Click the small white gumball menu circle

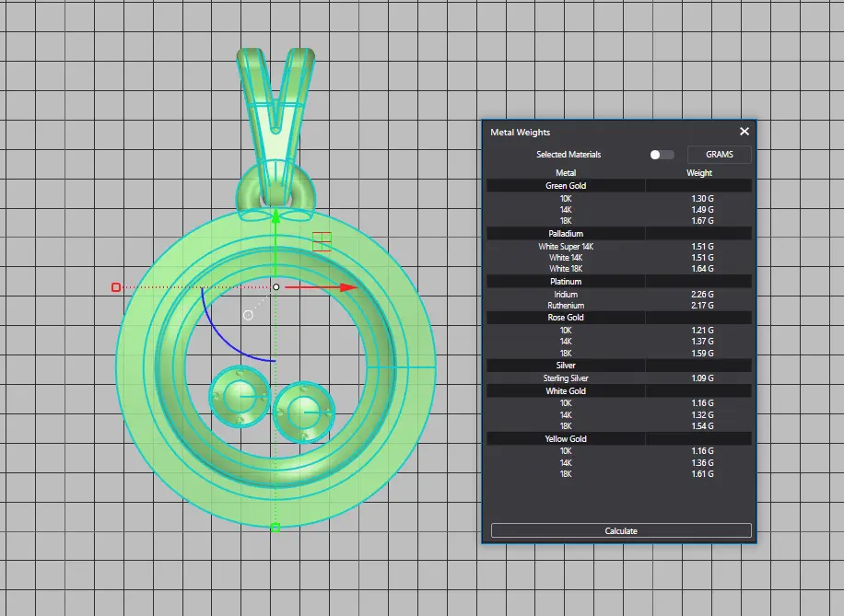tap(248, 315)
